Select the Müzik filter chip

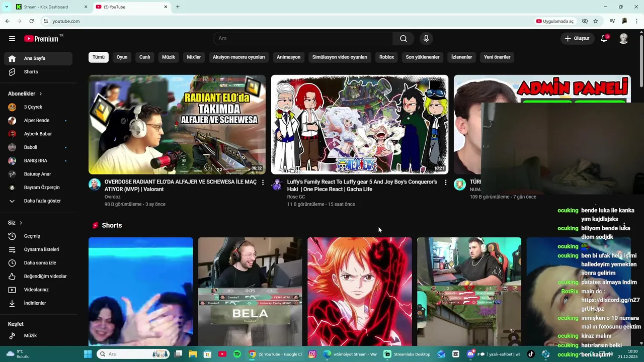point(169,57)
